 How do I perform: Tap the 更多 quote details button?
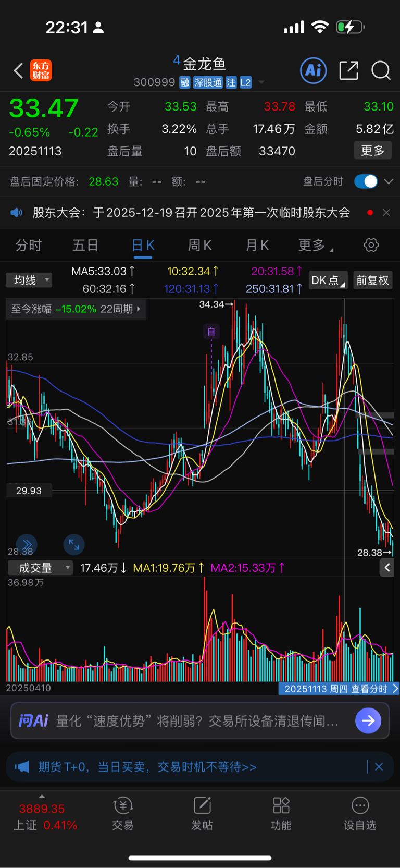click(x=373, y=151)
